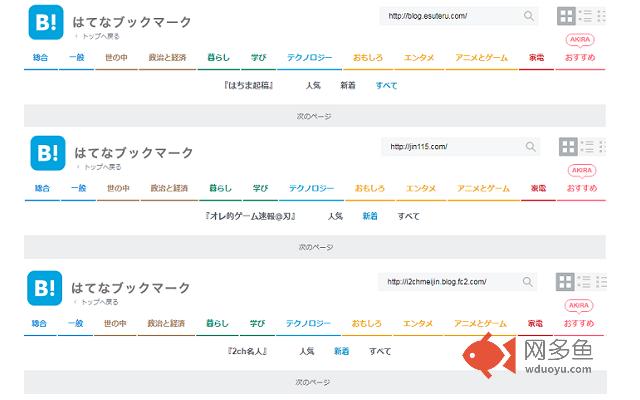This screenshot has width=640, height=400.
Task: Click the jin115.com URL search field
Action: click(x=450, y=147)
